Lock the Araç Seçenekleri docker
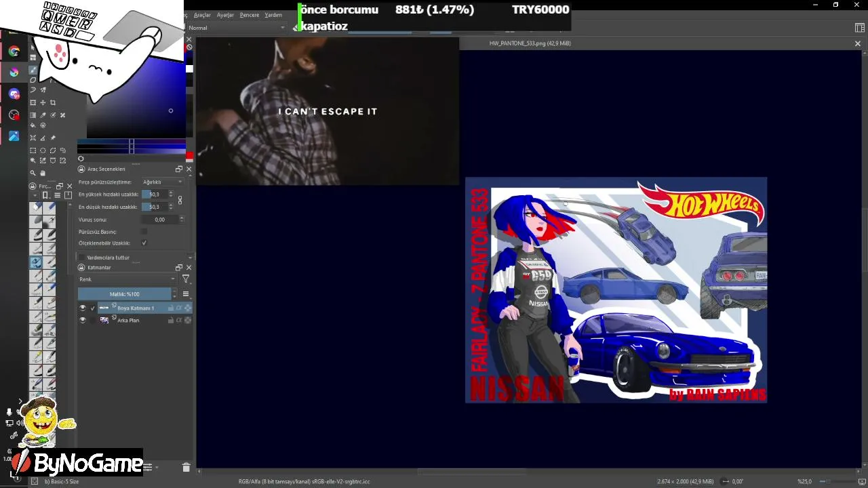The height and width of the screenshot is (488, 868). pos(81,169)
